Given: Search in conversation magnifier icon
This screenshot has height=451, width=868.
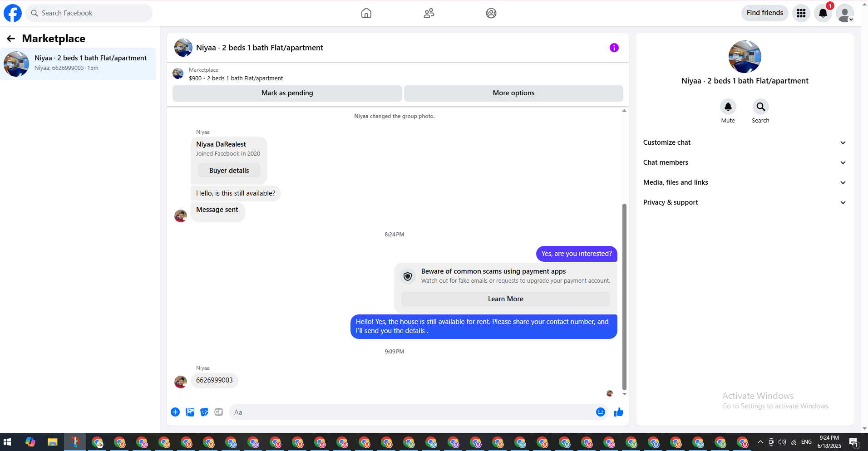Looking at the screenshot, I should (x=761, y=107).
